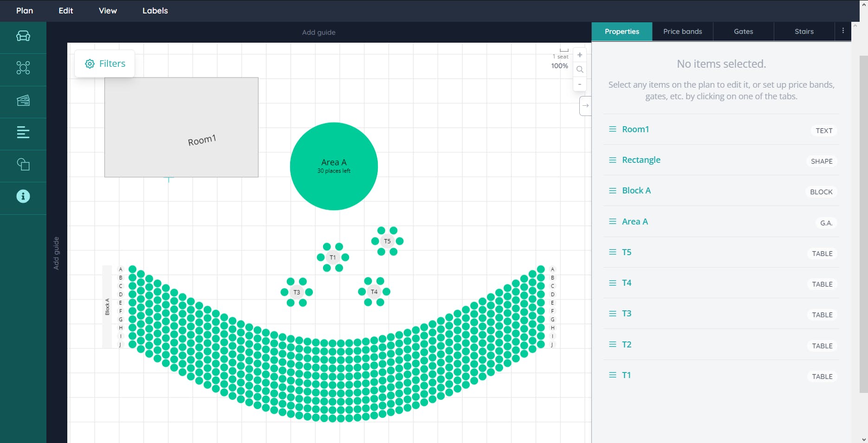Zoom out with the minus button
This screenshot has height=443, width=868.
(x=580, y=84)
